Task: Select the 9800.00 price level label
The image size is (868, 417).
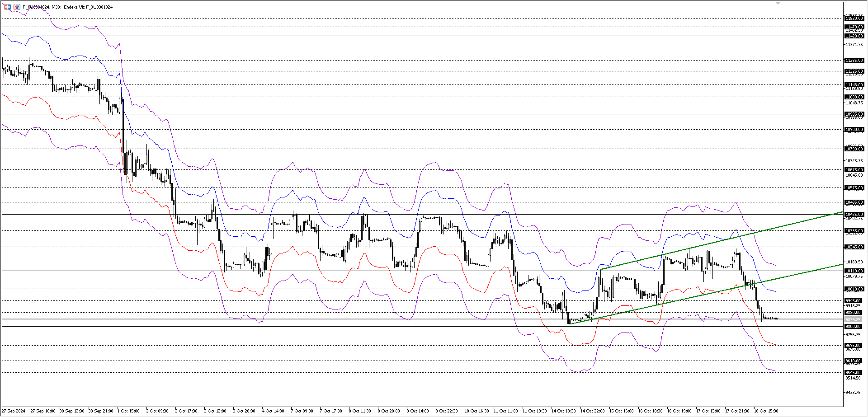Action: [x=853, y=326]
